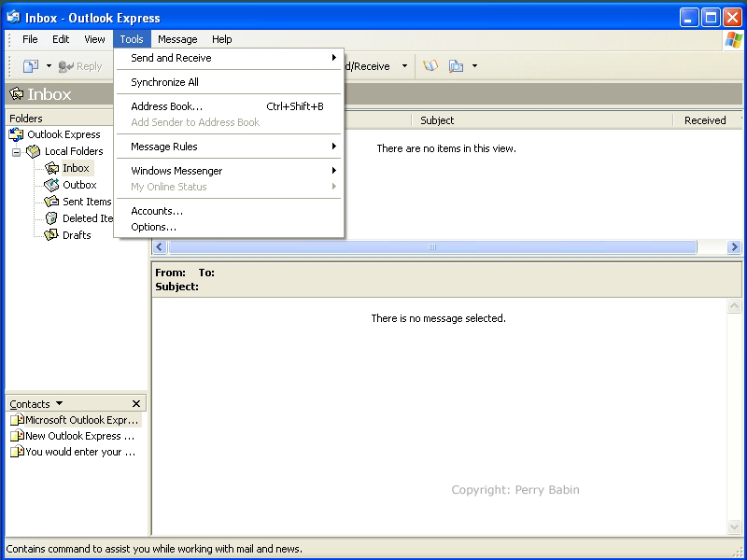The image size is (747, 560).
Task: Close the Contacts pane with X
Action: (136, 404)
